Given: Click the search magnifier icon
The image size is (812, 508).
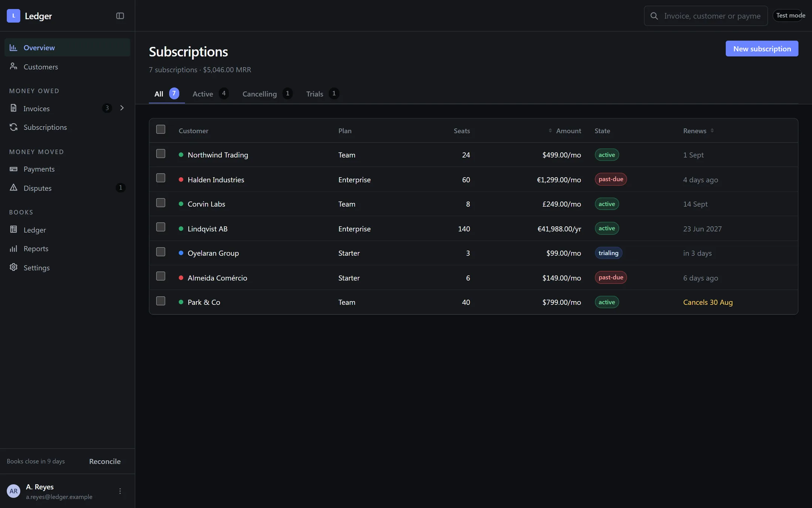Looking at the screenshot, I should point(654,16).
